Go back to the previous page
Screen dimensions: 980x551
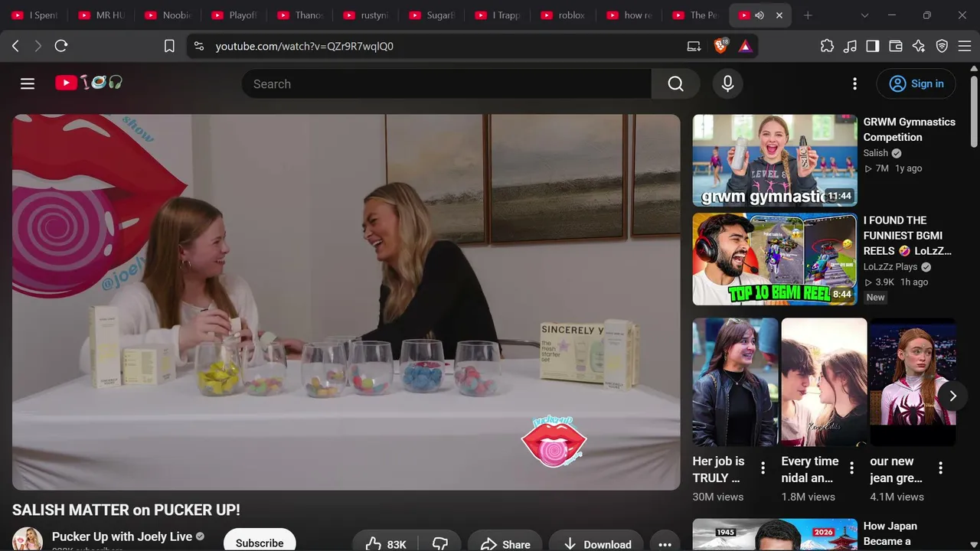pyautogui.click(x=15, y=46)
